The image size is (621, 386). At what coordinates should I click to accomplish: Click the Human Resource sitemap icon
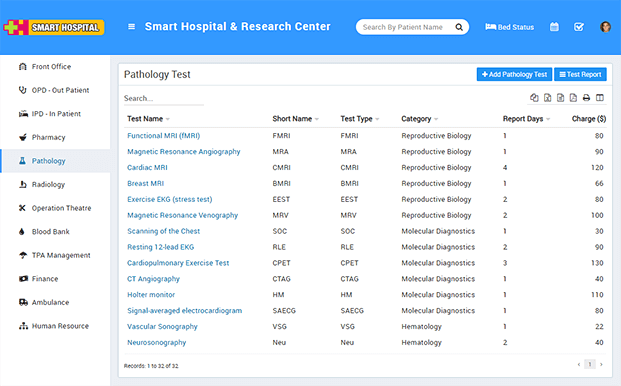click(23, 326)
